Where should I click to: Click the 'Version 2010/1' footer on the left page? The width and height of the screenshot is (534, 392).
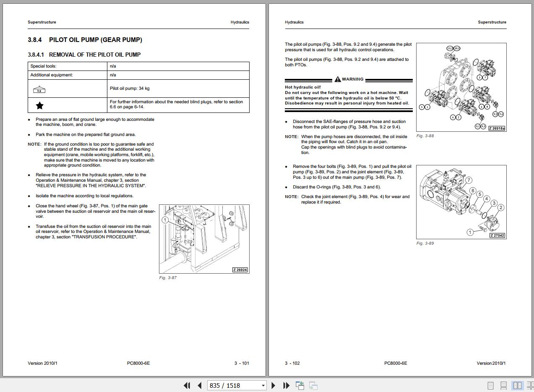[42, 363]
